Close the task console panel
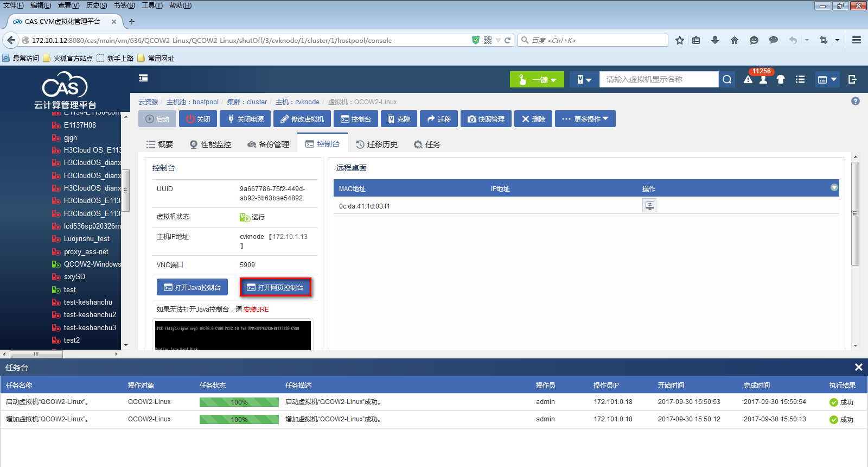This screenshot has width=868, height=467. (858, 368)
